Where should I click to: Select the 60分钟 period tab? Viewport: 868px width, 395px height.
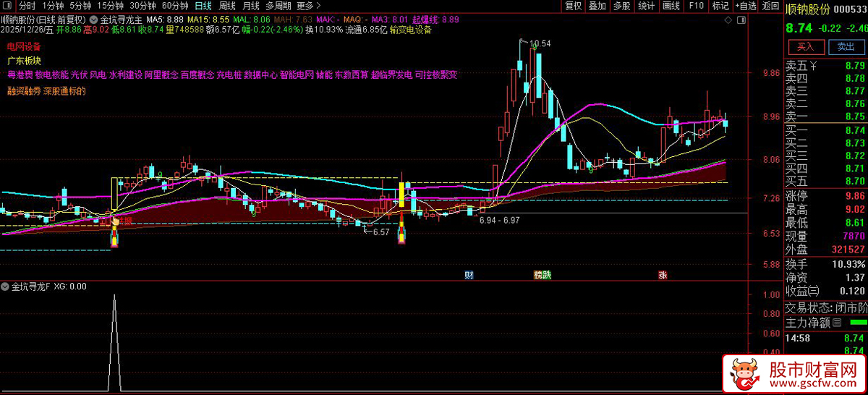point(174,6)
